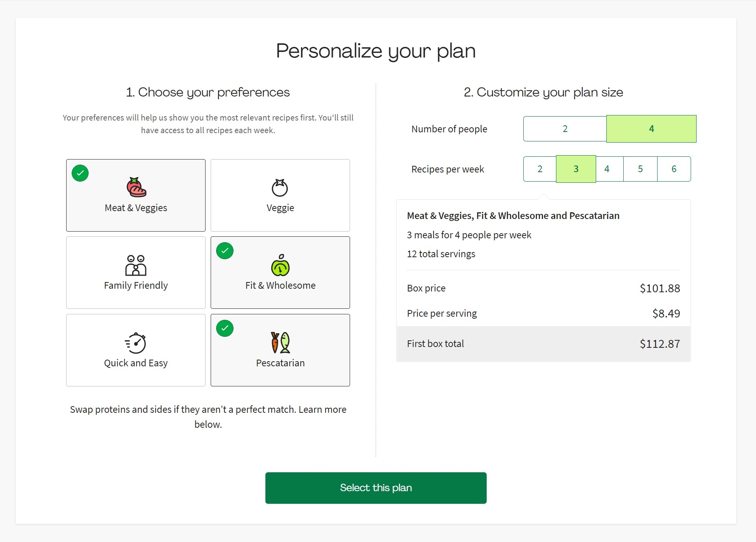The image size is (756, 542).
Task: Select 6 recipes per week
Action: click(x=674, y=169)
